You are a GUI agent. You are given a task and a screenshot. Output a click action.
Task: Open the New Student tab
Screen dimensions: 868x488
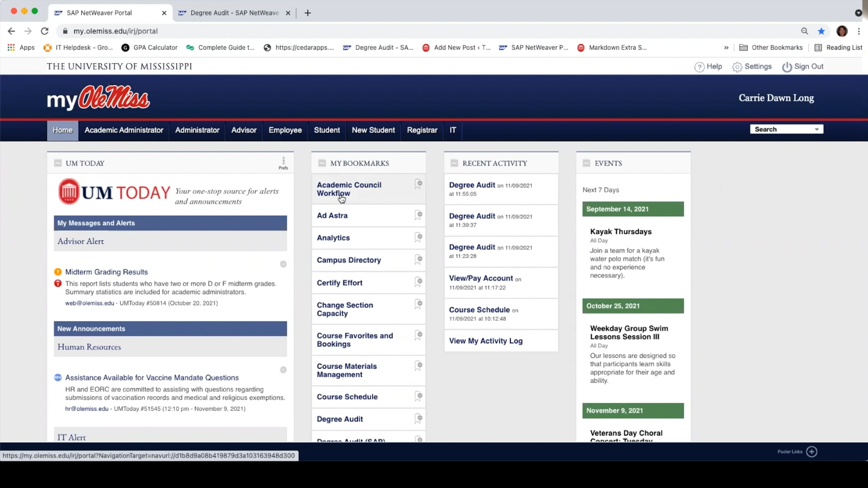point(373,130)
